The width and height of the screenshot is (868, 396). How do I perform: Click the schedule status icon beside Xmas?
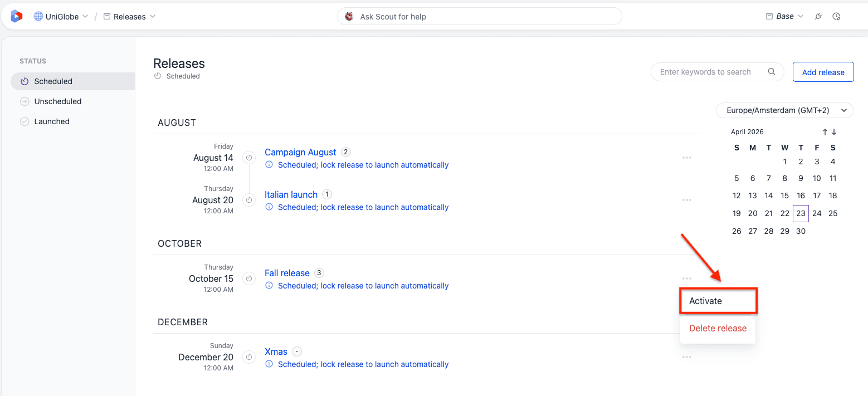pyautogui.click(x=249, y=357)
